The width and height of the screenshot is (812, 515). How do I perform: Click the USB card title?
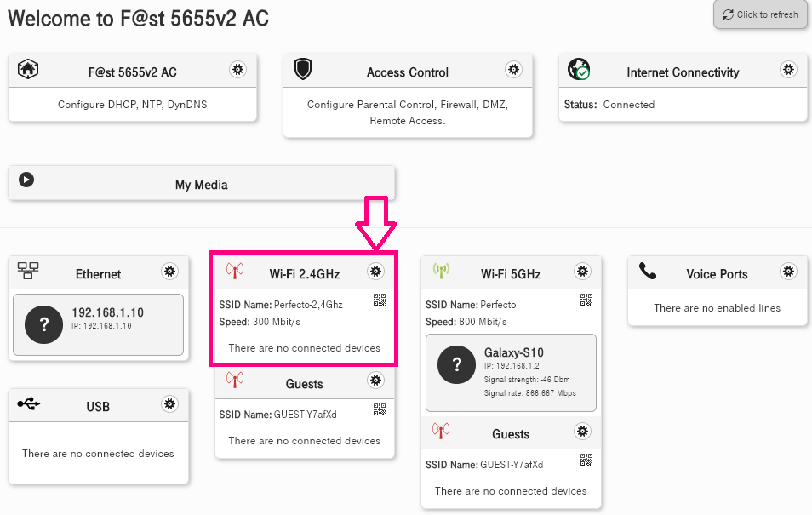(98, 407)
